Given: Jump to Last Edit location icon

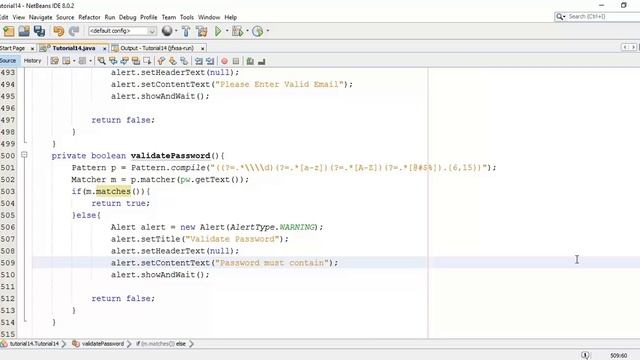Looking at the screenshot, I should pyautogui.click(x=54, y=61).
